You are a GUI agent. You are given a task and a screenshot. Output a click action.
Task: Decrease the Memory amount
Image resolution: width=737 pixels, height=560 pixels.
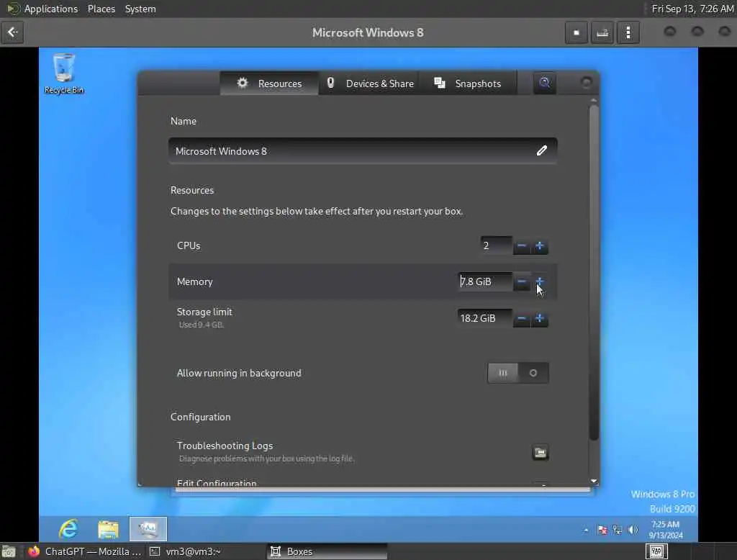pyautogui.click(x=521, y=281)
